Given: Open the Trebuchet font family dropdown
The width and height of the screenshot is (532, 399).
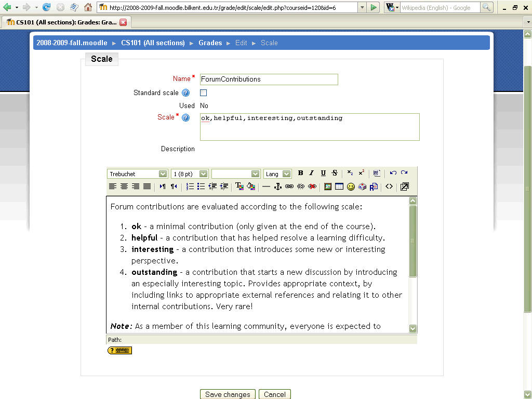Looking at the screenshot, I should point(137,174).
